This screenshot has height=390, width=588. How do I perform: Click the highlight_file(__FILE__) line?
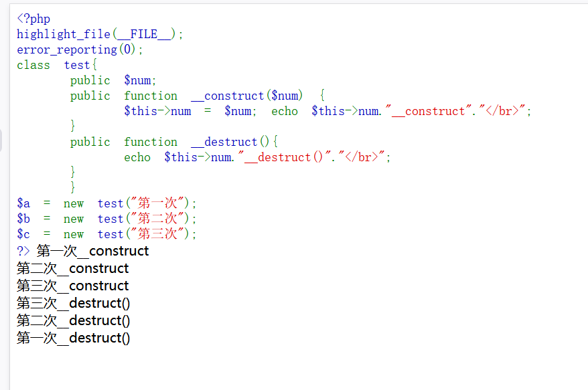point(100,34)
